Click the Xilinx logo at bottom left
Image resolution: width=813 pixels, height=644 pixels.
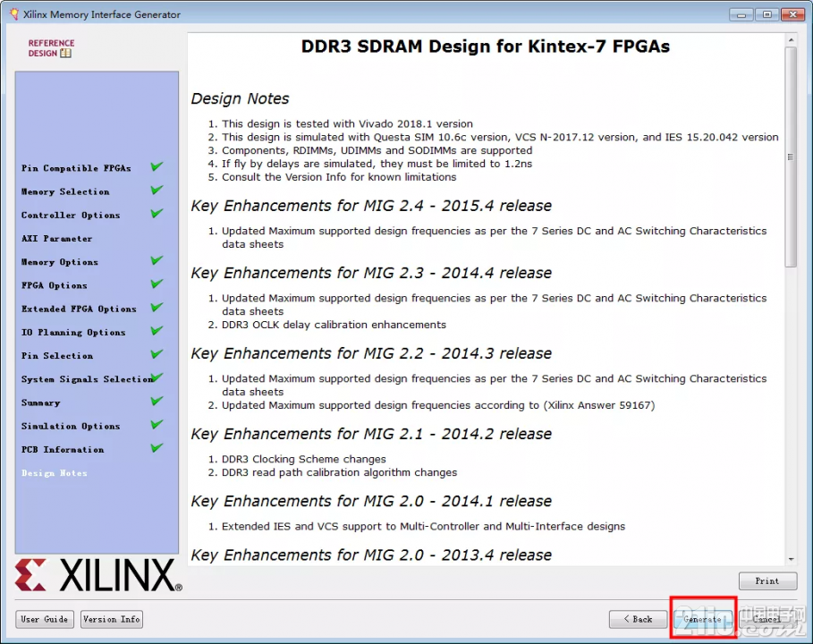(x=98, y=575)
